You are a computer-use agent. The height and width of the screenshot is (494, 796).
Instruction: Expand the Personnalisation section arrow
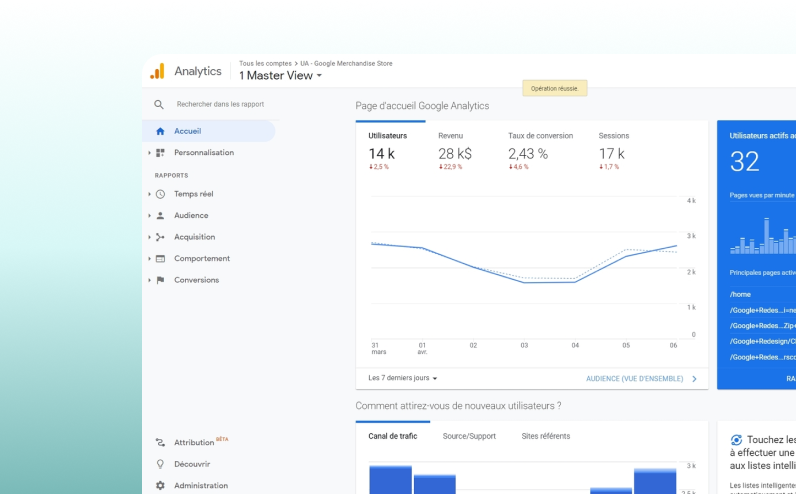149,153
